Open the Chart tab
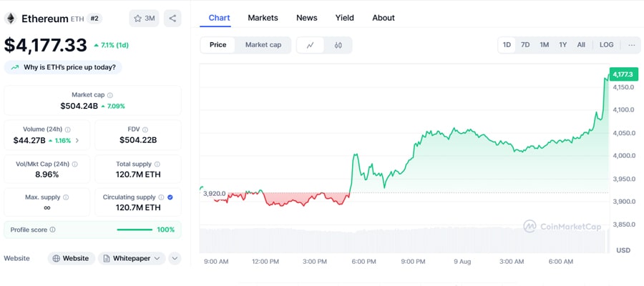This screenshot has width=644, height=286. click(x=220, y=18)
